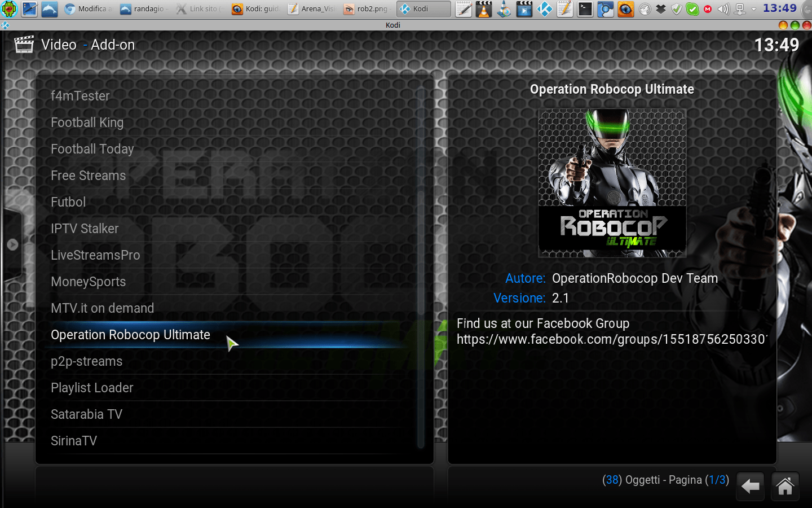812x508 pixels.
Task: Open the network connection tray icon
Action: pos(740,9)
